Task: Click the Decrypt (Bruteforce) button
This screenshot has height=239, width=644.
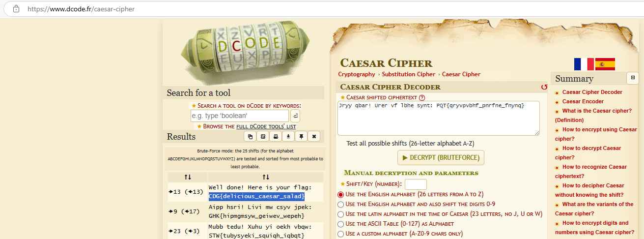Action: 441,158
